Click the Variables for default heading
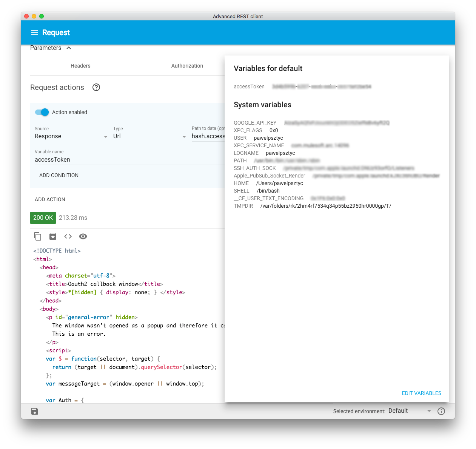The image size is (476, 449). point(268,68)
